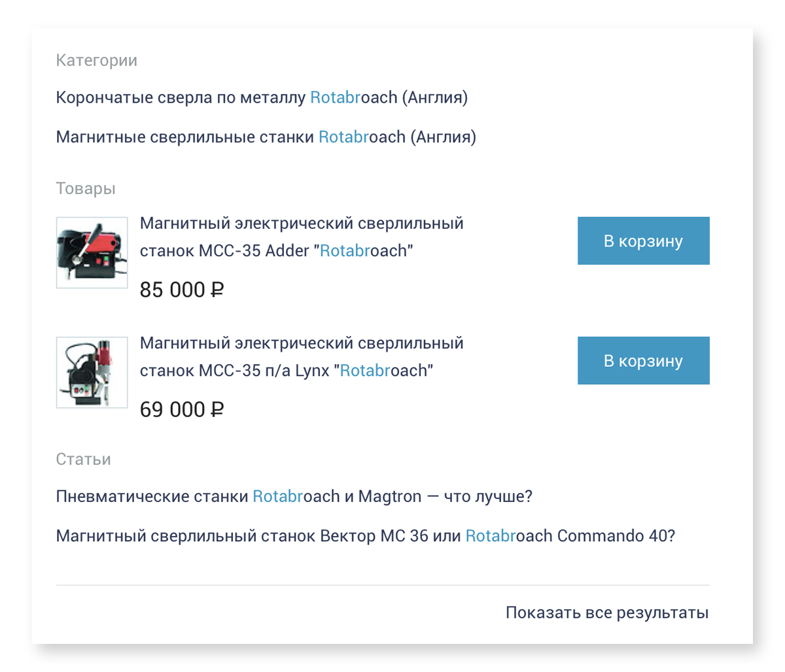The height and width of the screenshot is (672, 785).
Task: Open the category "Магнитные сверлильные станки Rotabroach"
Action: click(x=266, y=137)
